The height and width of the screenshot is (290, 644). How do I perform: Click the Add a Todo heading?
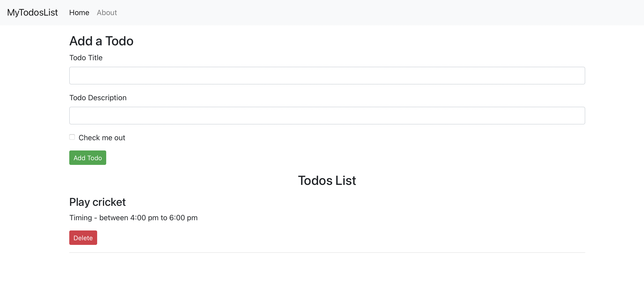tap(101, 40)
